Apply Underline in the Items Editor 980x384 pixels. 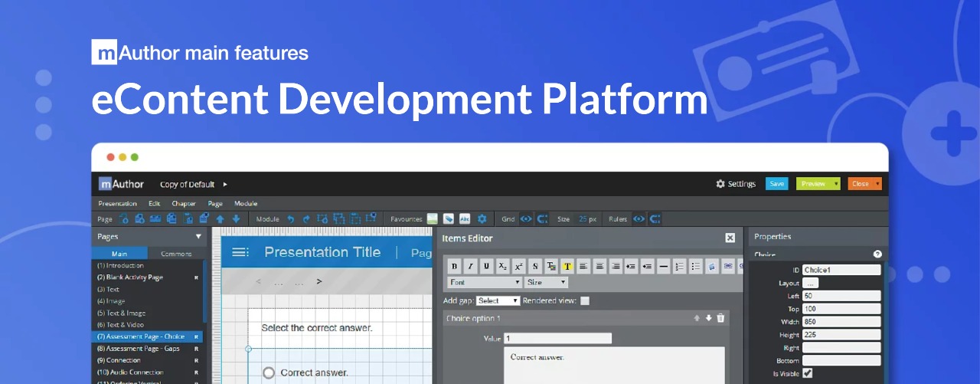[487, 266]
